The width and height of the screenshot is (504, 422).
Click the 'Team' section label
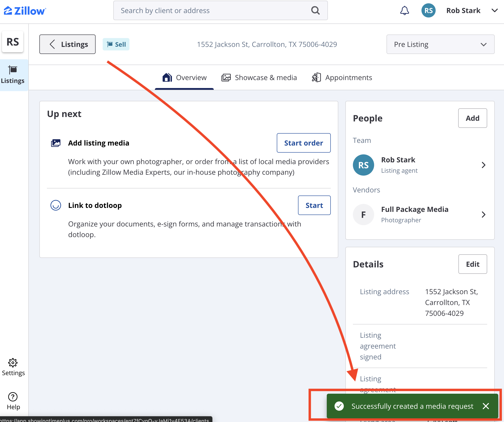362,140
